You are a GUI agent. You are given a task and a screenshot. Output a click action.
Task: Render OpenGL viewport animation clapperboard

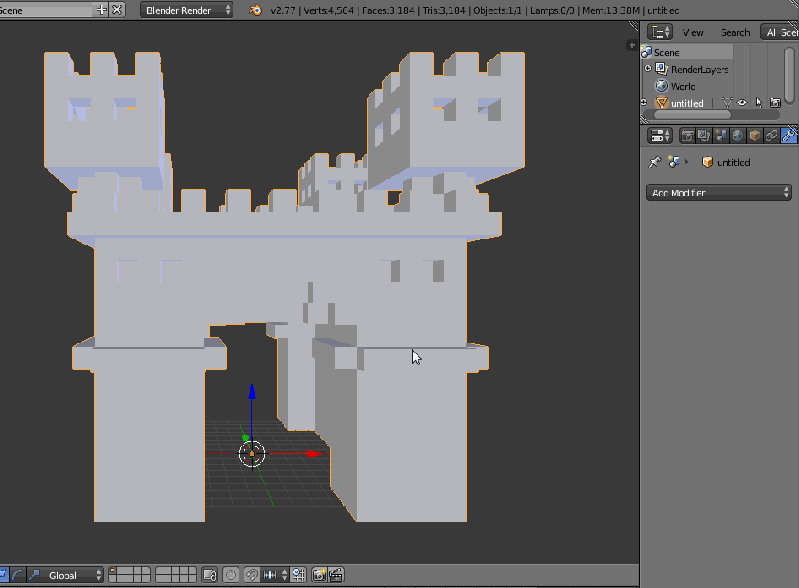point(336,575)
